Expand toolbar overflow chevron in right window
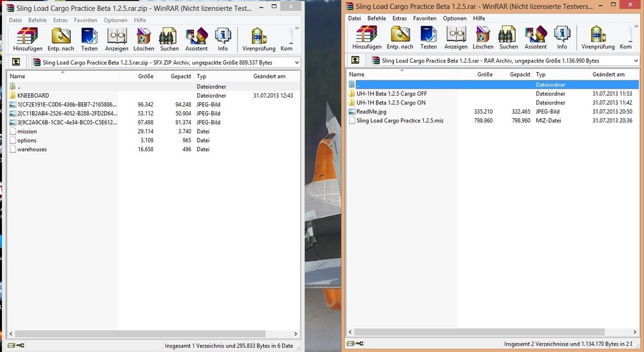Viewport: 644px width, 352px height. (636, 26)
